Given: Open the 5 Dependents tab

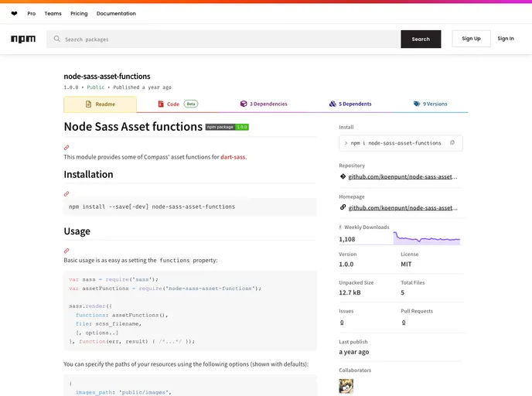Looking at the screenshot, I should [x=350, y=104].
